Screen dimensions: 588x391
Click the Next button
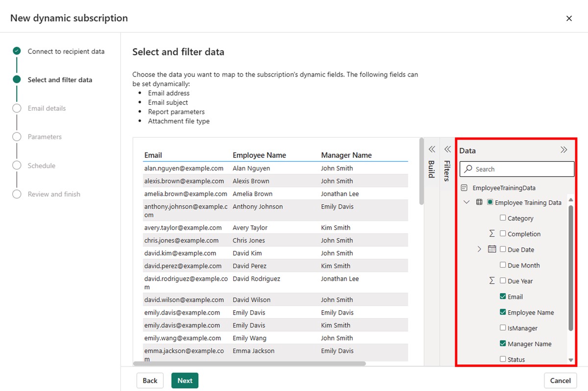pos(185,381)
